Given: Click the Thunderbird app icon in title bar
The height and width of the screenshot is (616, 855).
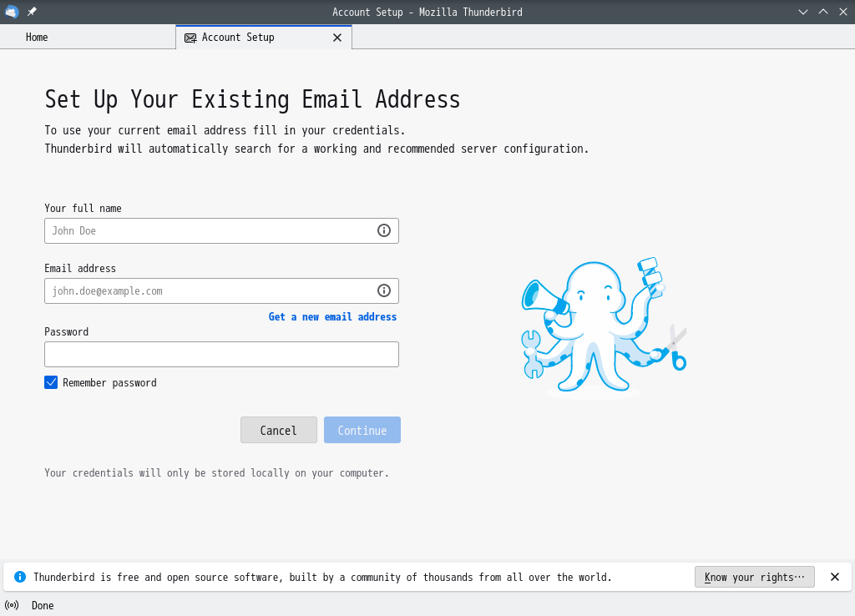Looking at the screenshot, I should 12,12.
